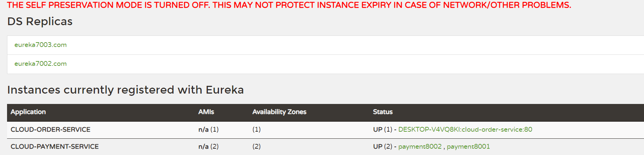Open the eureka7002.com replica link

40,64
